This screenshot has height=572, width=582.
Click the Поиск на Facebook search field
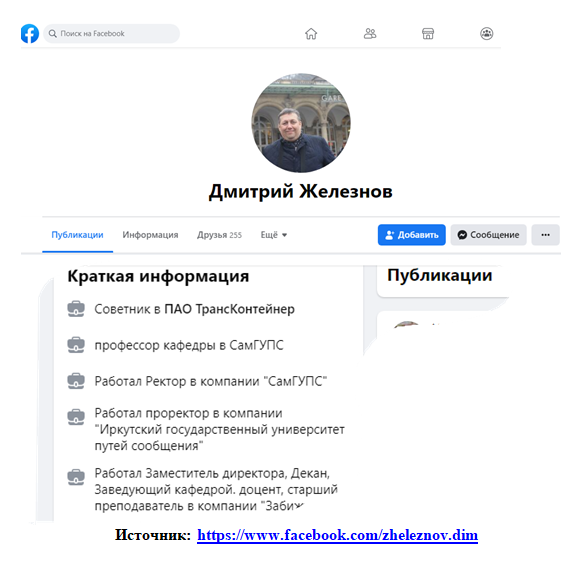pos(111,33)
